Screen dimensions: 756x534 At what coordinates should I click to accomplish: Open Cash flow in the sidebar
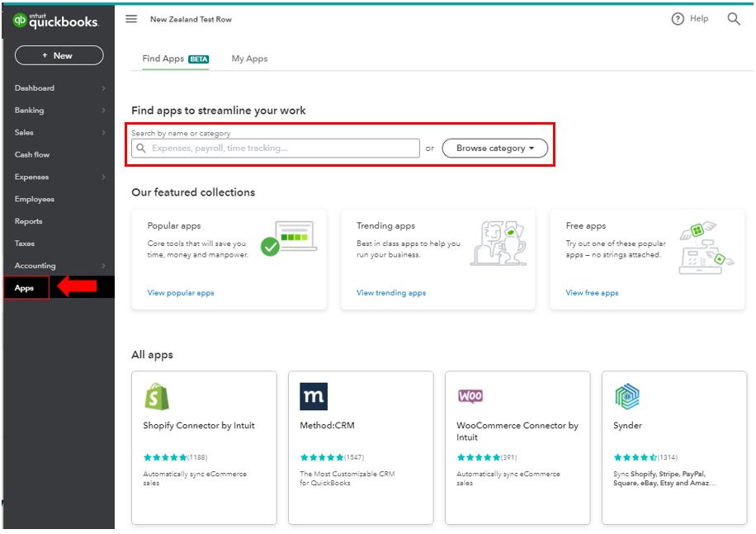(32, 154)
